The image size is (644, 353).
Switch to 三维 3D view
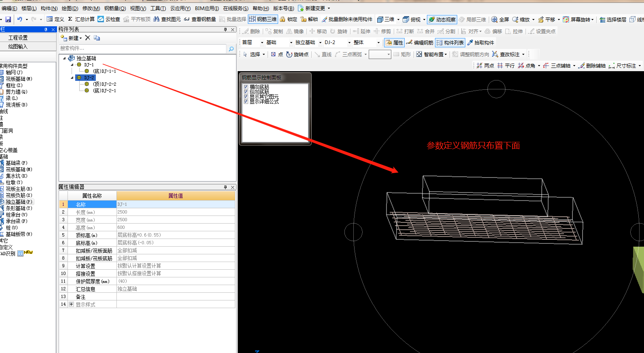(x=386, y=19)
